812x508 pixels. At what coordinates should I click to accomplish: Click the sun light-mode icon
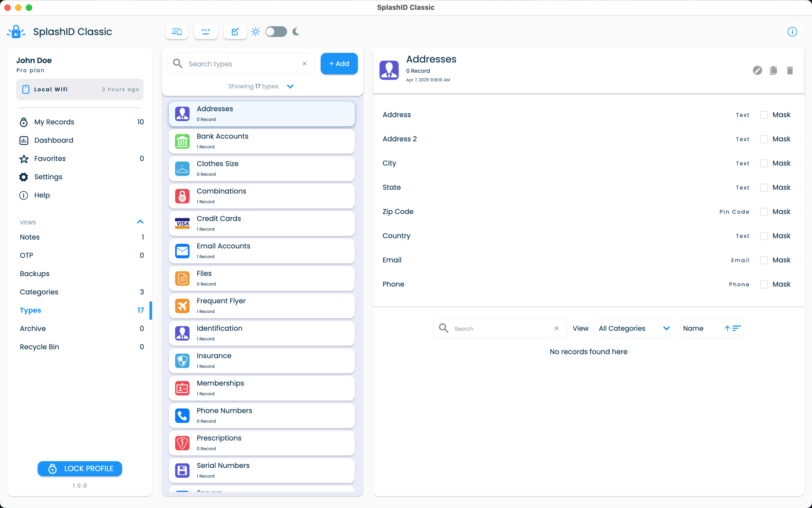256,32
